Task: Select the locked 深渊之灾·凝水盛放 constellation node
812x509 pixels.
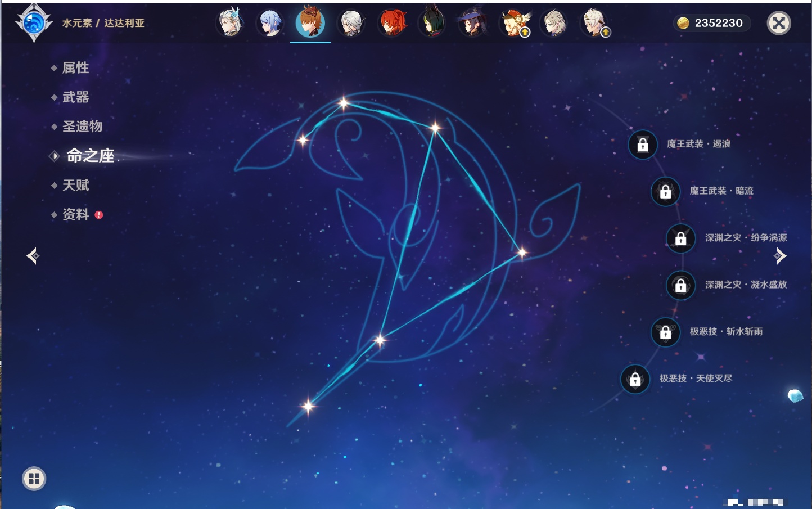Action: pyautogui.click(x=680, y=285)
